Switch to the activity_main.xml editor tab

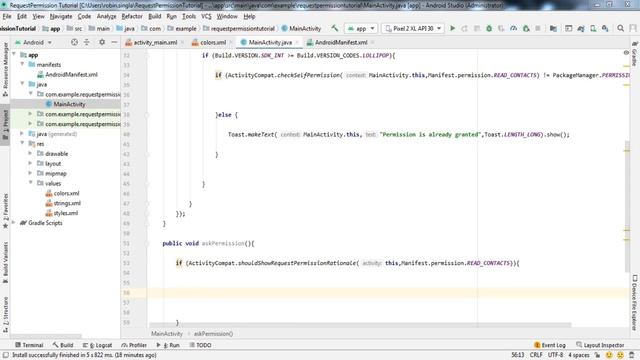click(x=155, y=42)
